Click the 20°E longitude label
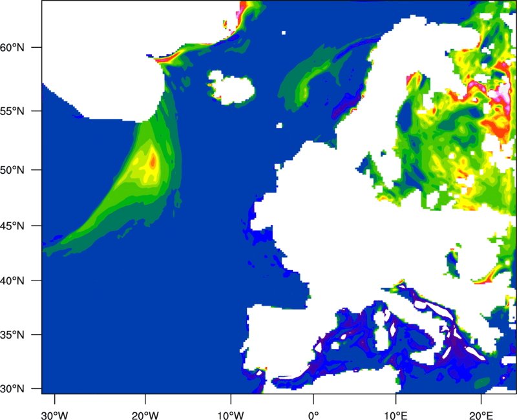Image resolution: width=517 pixels, height=420 pixels. coord(481,415)
